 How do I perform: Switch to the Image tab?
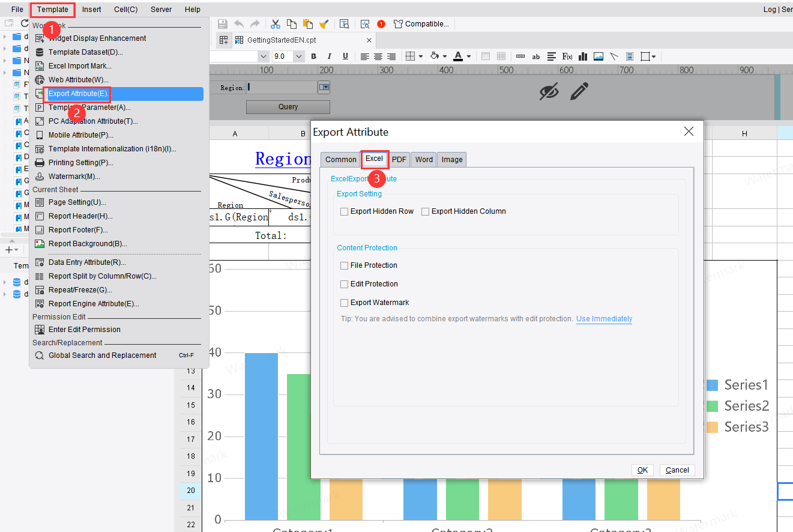(x=452, y=160)
